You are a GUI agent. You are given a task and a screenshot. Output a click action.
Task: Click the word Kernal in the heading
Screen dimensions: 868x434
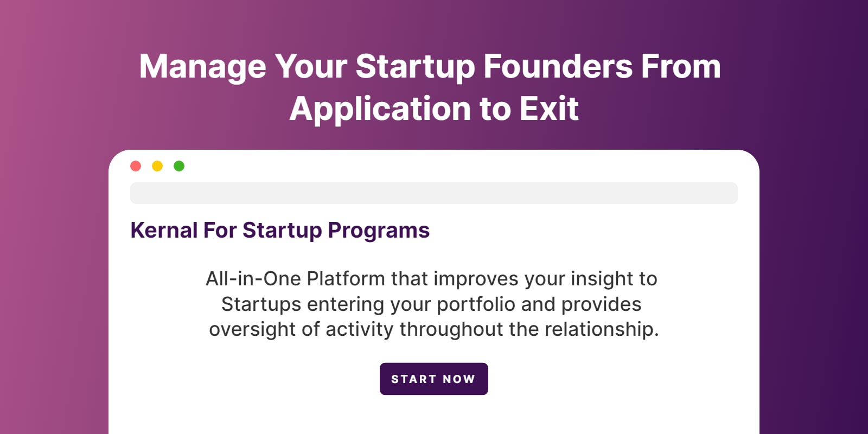click(164, 230)
